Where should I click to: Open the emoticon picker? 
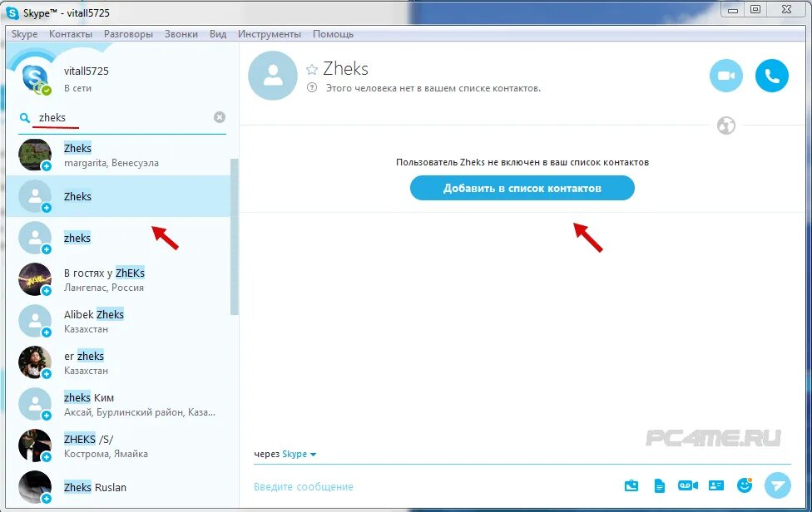(745, 485)
